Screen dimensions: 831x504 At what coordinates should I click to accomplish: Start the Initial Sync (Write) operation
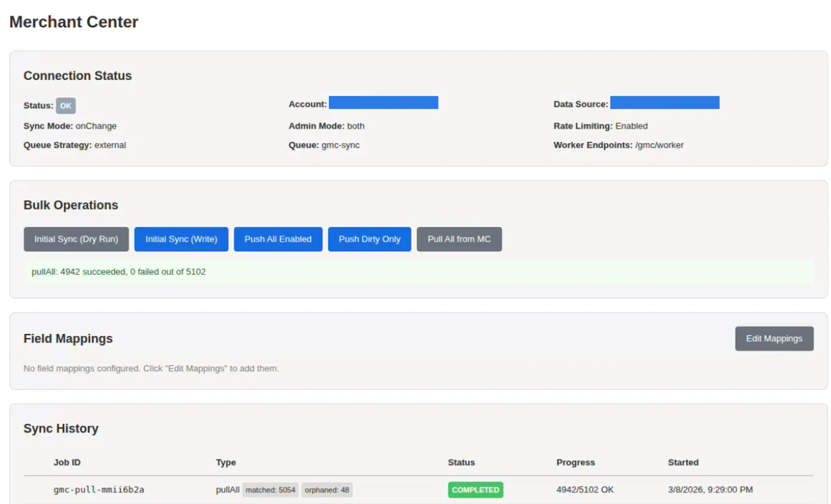click(x=181, y=239)
